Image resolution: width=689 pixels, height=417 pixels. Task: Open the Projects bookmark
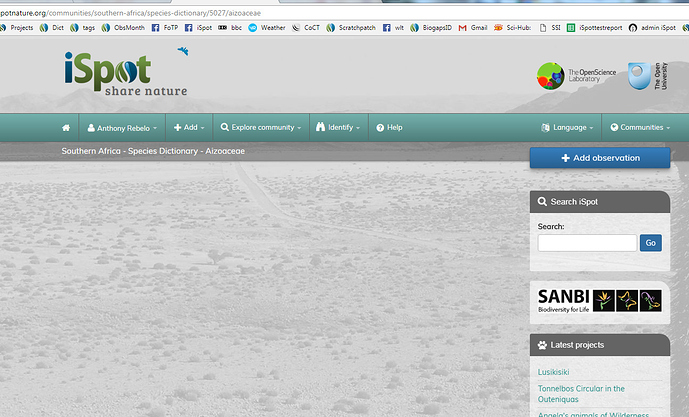(x=17, y=28)
